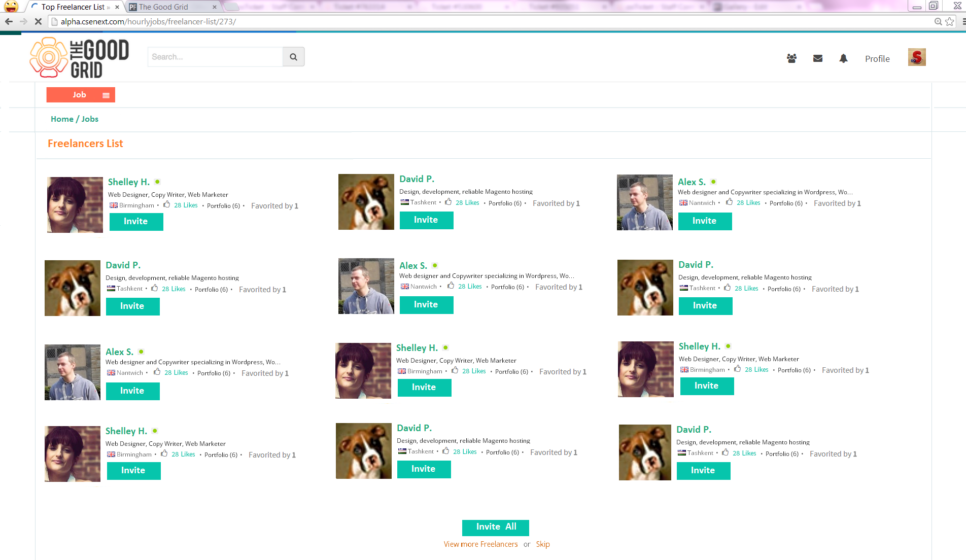Invite Shelley H. in first row
966x560 pixels.
[x=136, y=222]
